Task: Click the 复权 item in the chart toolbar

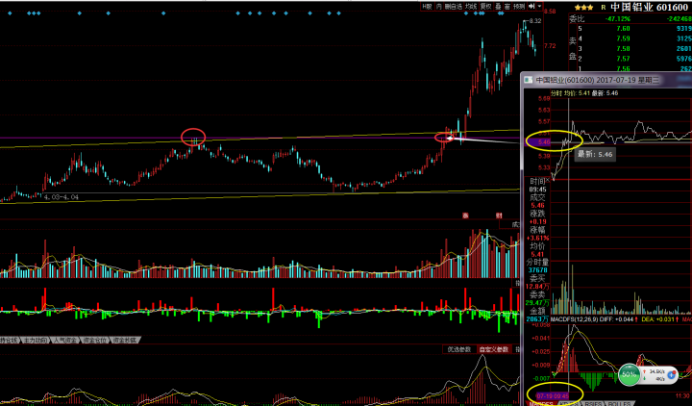Action: point(486,7)
